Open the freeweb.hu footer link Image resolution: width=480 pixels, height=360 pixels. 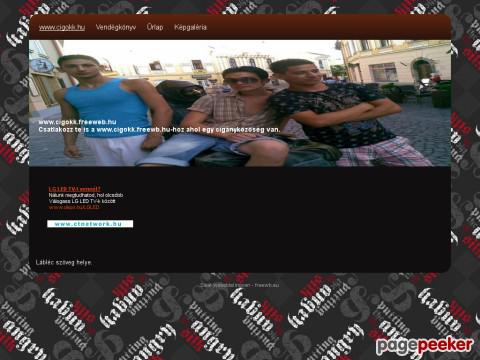coord(267,285)
